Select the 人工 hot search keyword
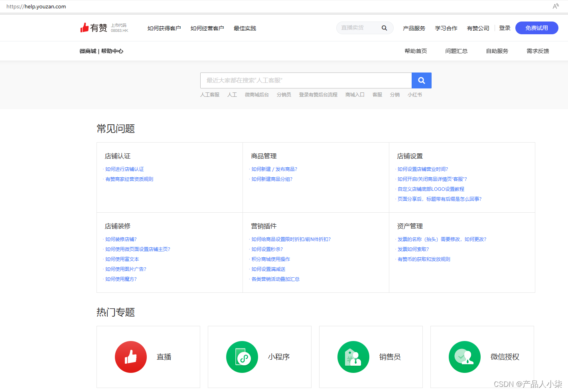This screenshot has height=392, width=568. click(232, 95)
